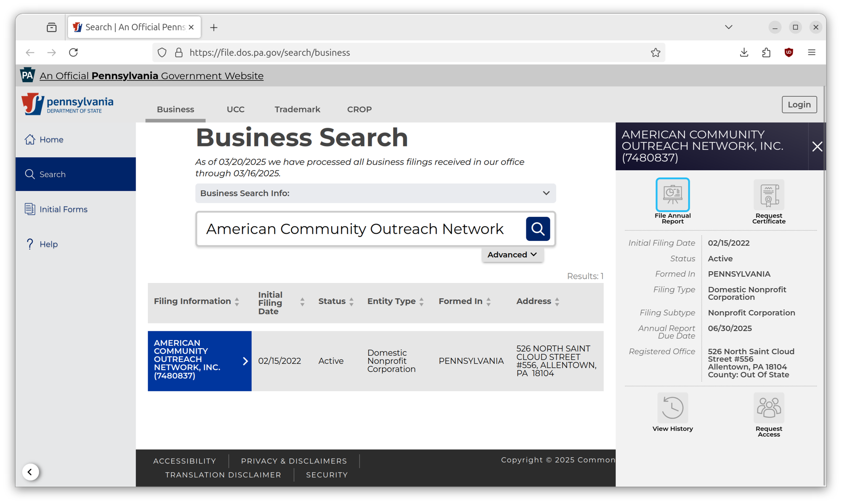This screenshot has height=504, width=842.
Task: Click into the business name search field
Action: tap(358, 229)
